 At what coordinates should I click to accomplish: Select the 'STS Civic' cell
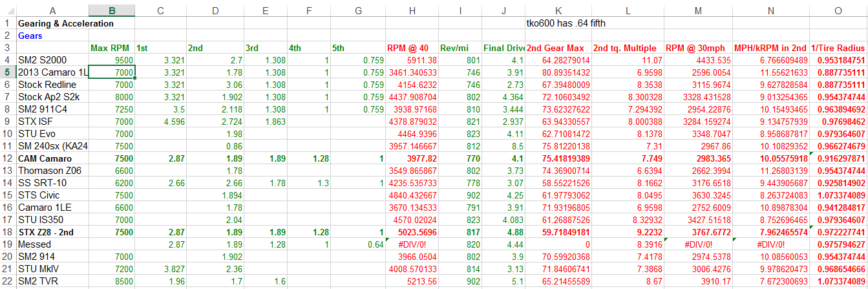coord(52,195)
